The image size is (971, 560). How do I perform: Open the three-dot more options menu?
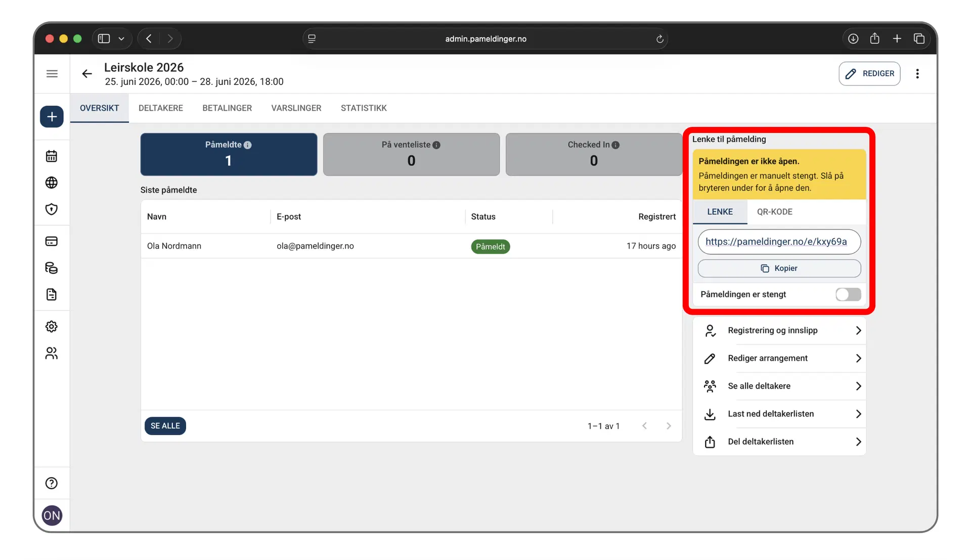coord(917,74)
